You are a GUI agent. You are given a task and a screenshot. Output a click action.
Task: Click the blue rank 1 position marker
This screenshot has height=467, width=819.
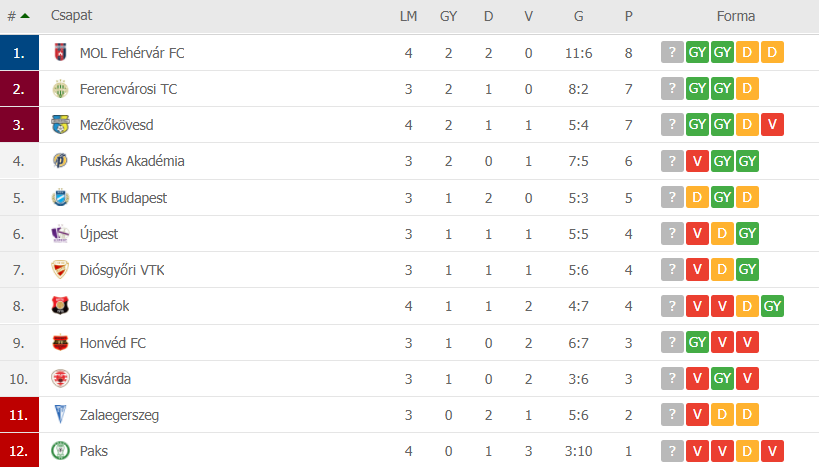[19, 53]
